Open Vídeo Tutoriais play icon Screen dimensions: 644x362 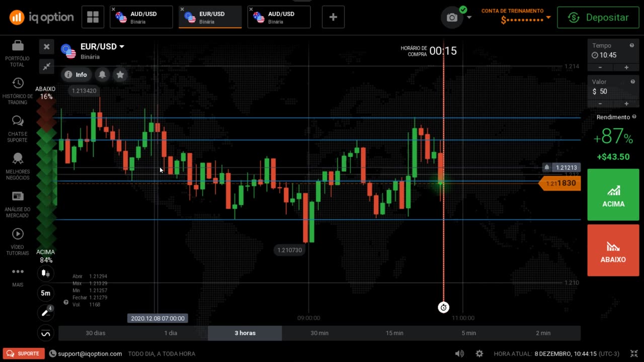(18, 234)
